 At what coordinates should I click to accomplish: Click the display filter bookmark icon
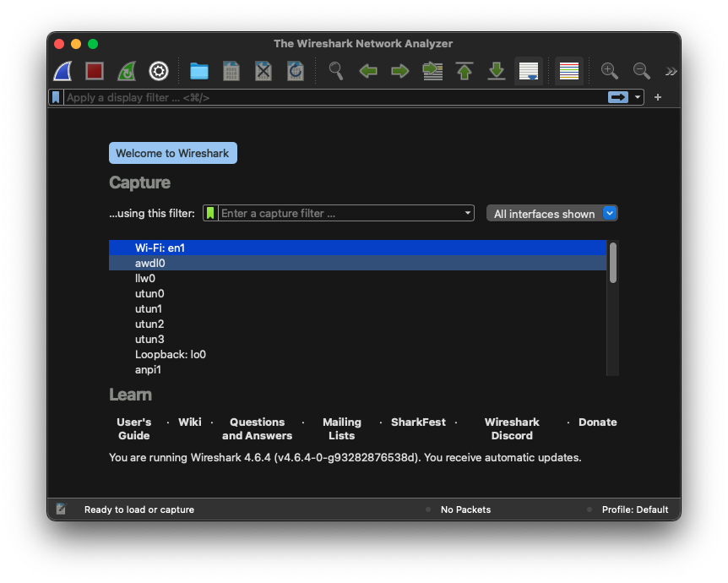click(56, 97)
